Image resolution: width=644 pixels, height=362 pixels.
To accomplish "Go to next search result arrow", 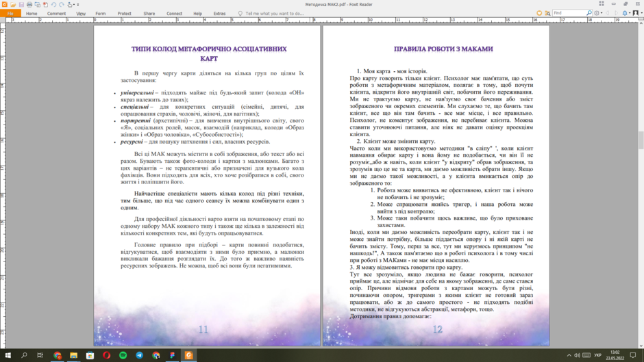I will [616, 13].
